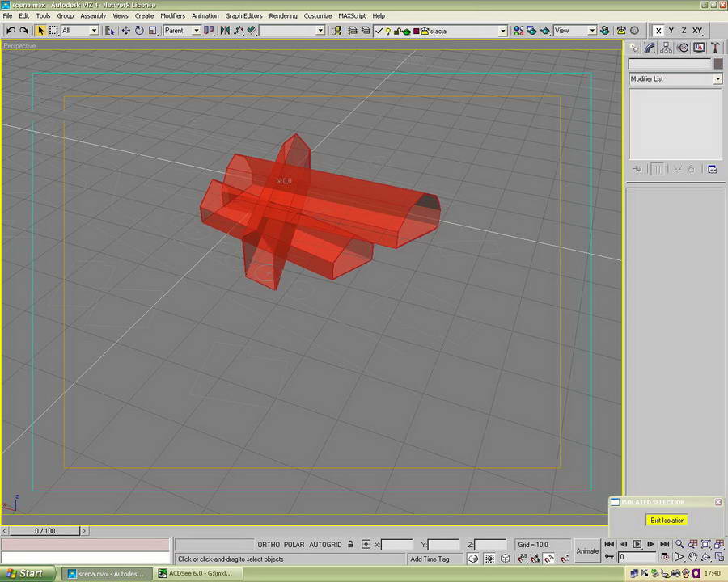Click the Exit Isolation button

coord(667,521)
